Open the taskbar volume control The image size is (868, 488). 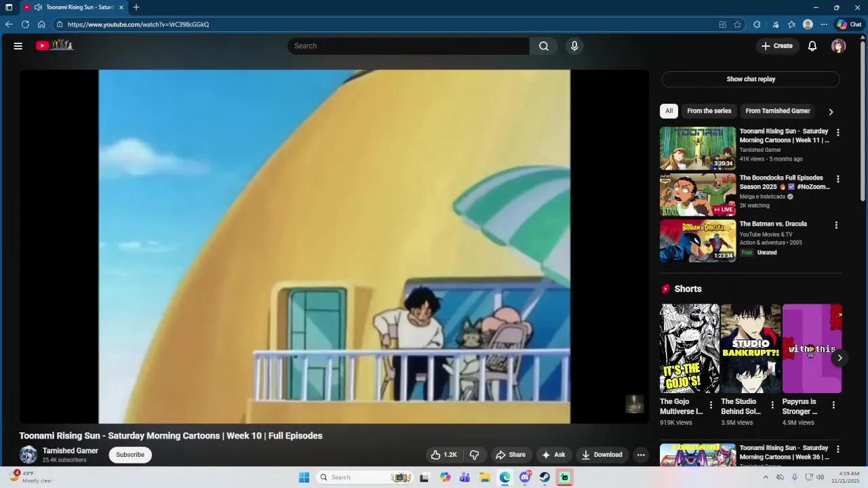(x=820, y=477)
